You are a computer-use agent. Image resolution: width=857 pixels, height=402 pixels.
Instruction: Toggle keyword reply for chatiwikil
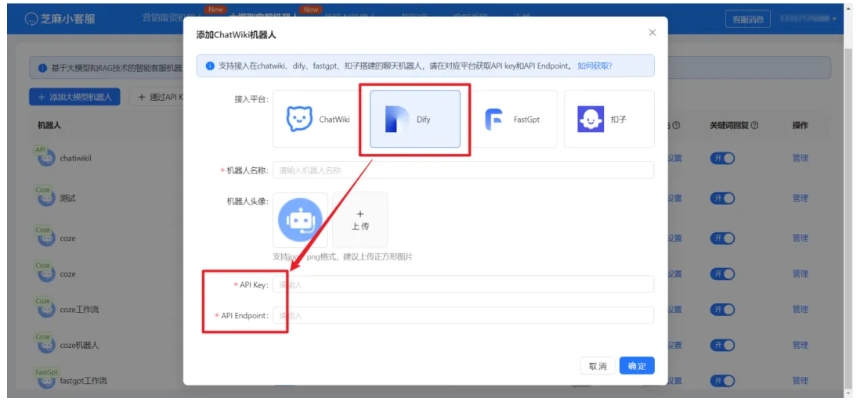click(723, 158)
